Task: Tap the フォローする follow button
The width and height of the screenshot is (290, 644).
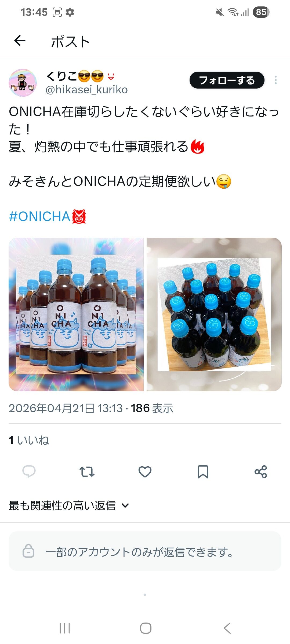Action: 227,80
